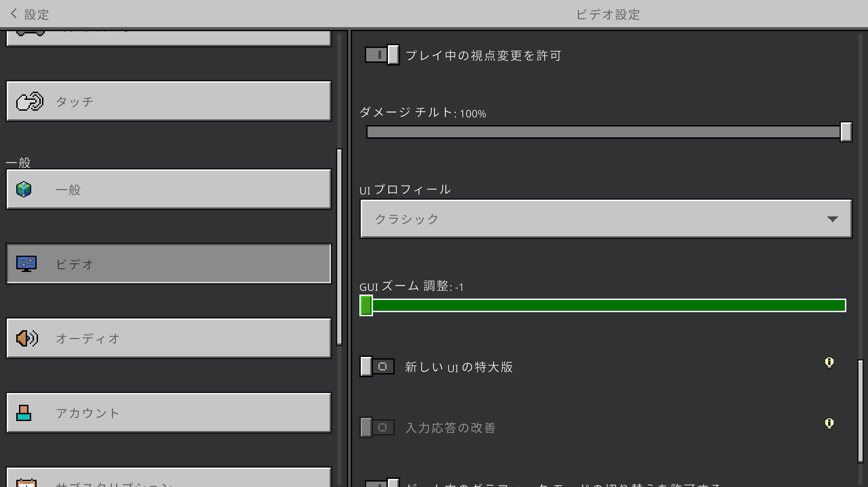Click the monitor icon beside ビデオ
Image resolution: width=868 pixels, height=487 pixels.
pos(26,264)
